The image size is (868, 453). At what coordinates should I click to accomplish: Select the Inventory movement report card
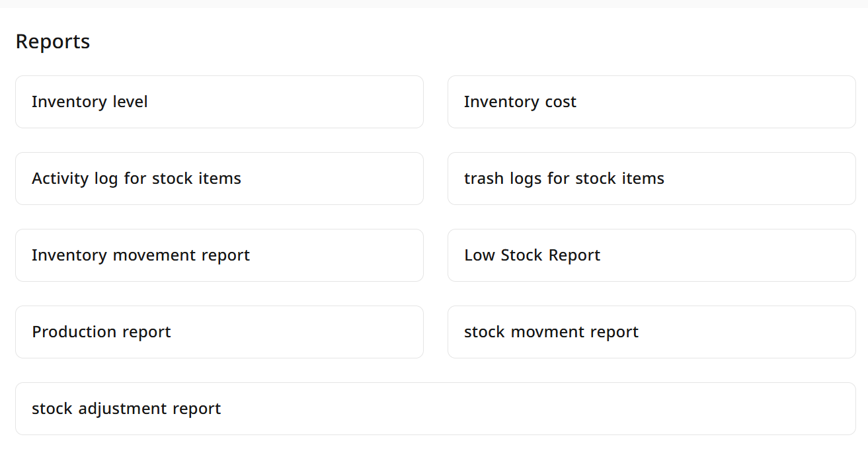click(x=219, y=255)
